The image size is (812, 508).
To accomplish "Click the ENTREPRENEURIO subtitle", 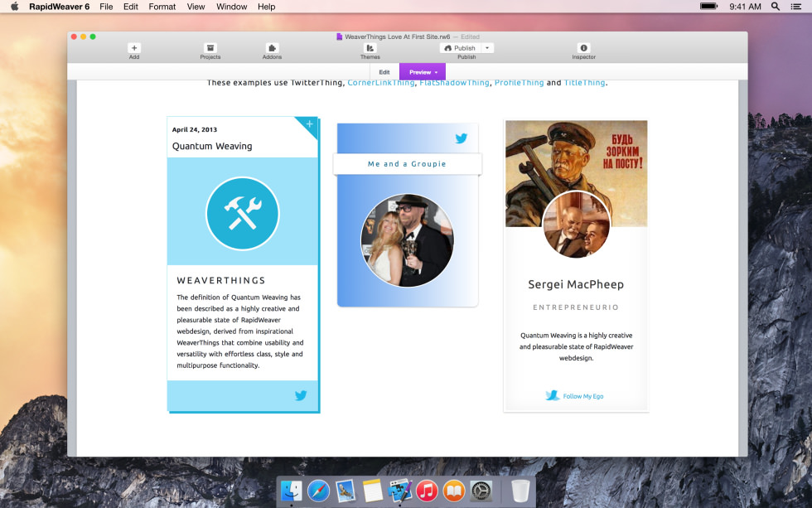I will point(576,307).
